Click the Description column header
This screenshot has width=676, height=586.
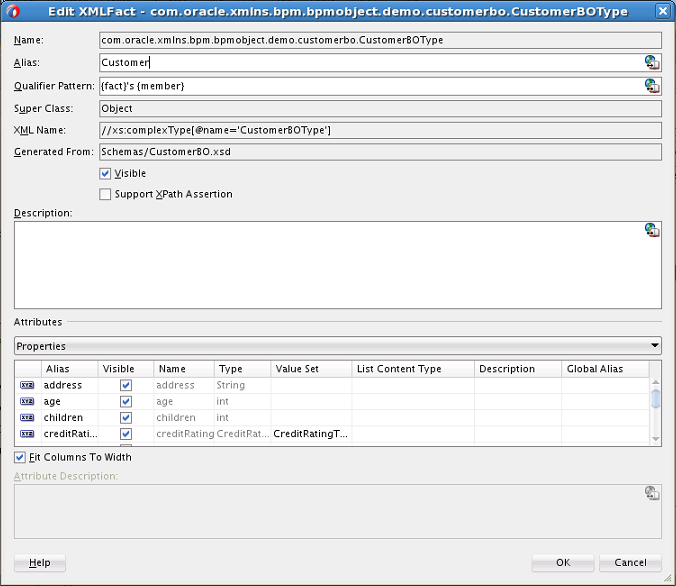(x=518, y=369)
